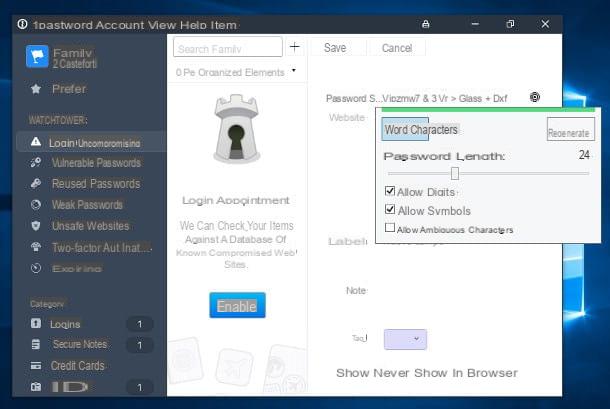The width and height of the screenshot is (610, 409).
Task: Click Show Never Show In Browser
Action: [427, 373]
